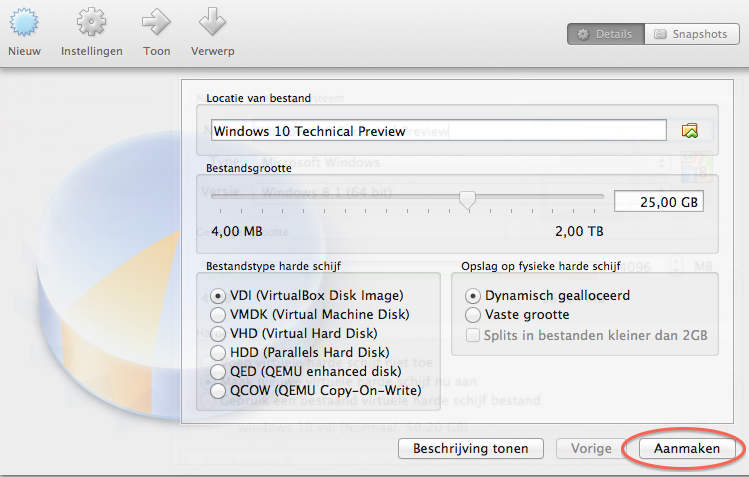Select VHD (Virtual Hard Disk) format
Viewport: 749px width, 477px height.
pos(218,334)
